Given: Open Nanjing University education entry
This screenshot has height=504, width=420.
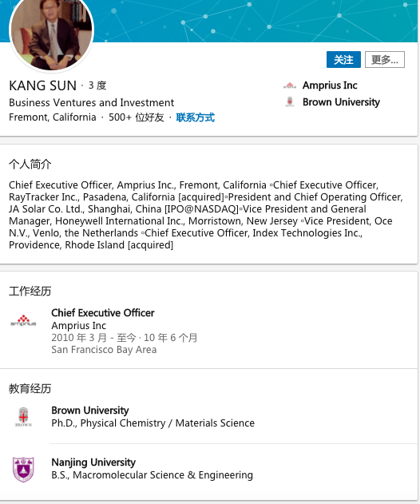Looking at the screenshot, I should point(93,462).
